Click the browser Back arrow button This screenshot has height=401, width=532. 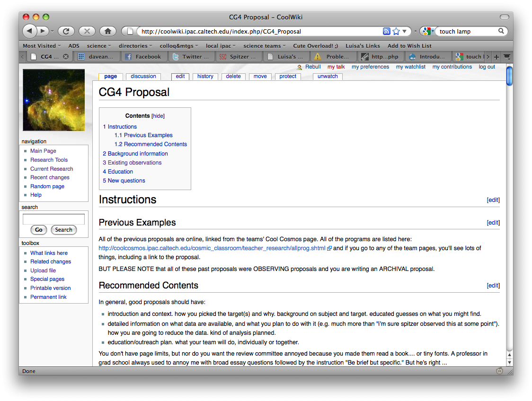coord(29,31)
